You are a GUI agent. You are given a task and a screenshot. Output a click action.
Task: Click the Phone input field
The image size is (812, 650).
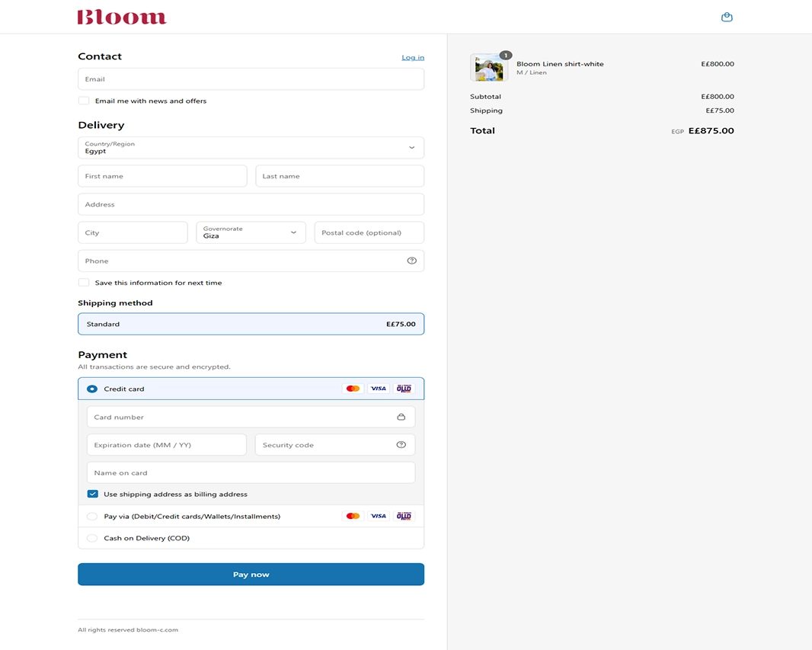click(x=251, y=261)
